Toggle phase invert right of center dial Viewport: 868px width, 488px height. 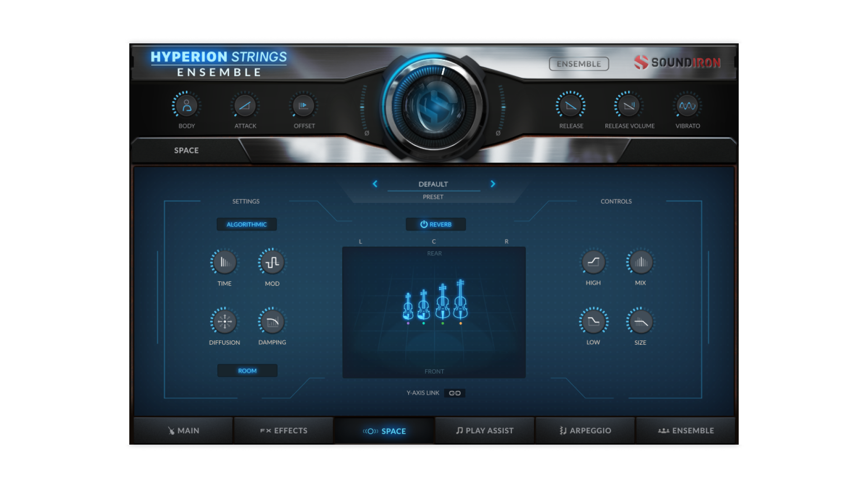click(498, 133)
